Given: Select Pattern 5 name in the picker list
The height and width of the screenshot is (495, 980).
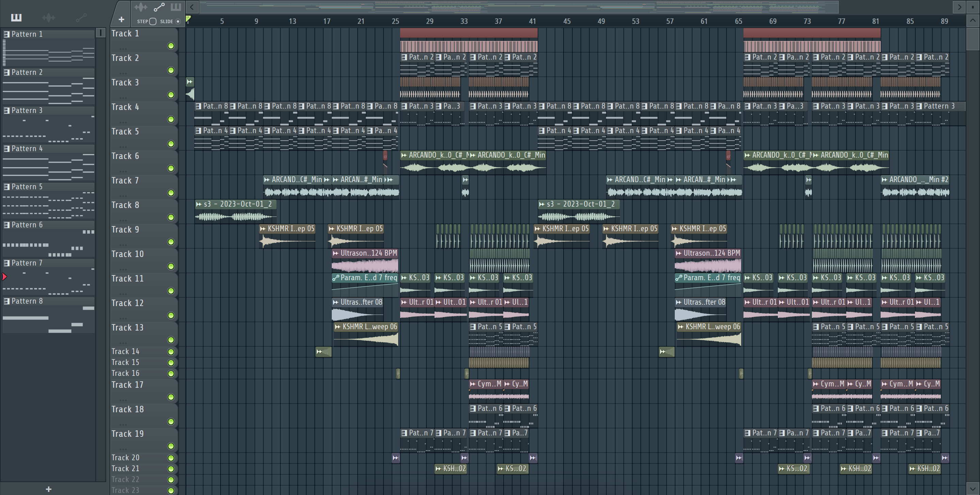Looking at the screenshot, I should [x=27, y=187].
